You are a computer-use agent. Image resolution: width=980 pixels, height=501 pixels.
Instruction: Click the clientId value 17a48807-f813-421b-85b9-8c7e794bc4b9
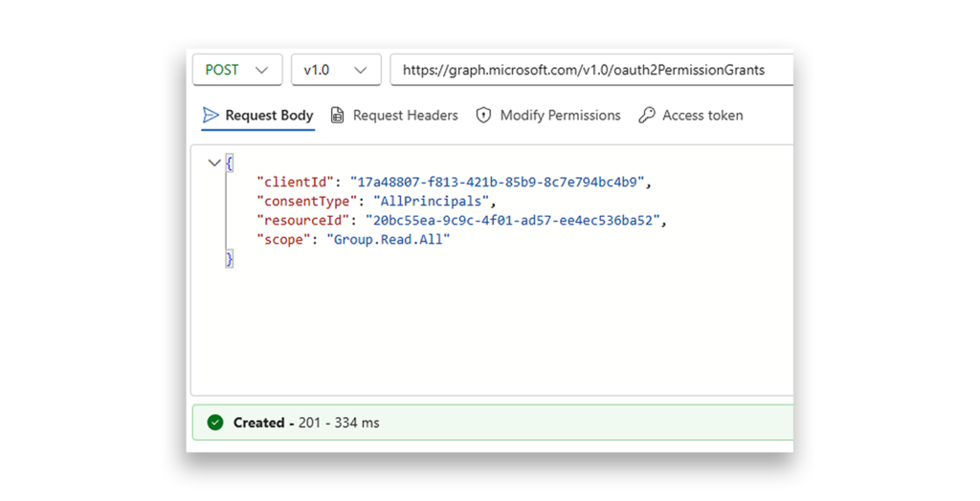tap(497, 183)
